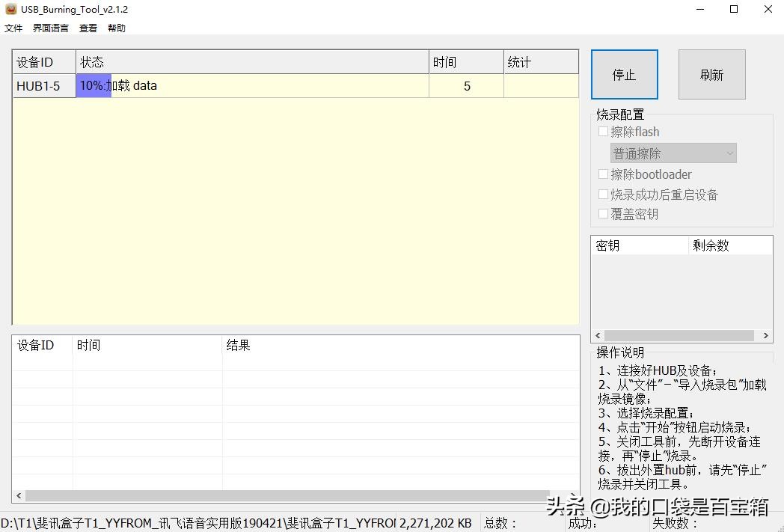This screenshot has height=532, width=784.
Task: Click the 10% burning progress bar
Action: point(94,85)
